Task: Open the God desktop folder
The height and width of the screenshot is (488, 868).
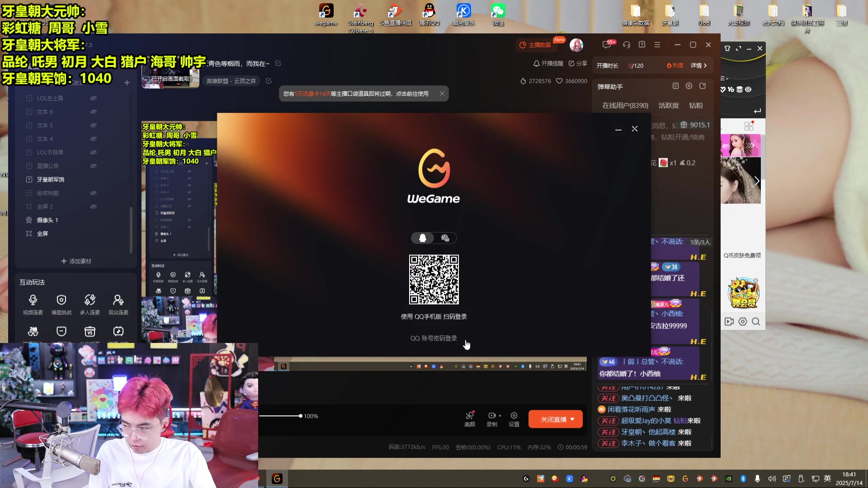Action: pyautogui.click(x=704, y=15)
